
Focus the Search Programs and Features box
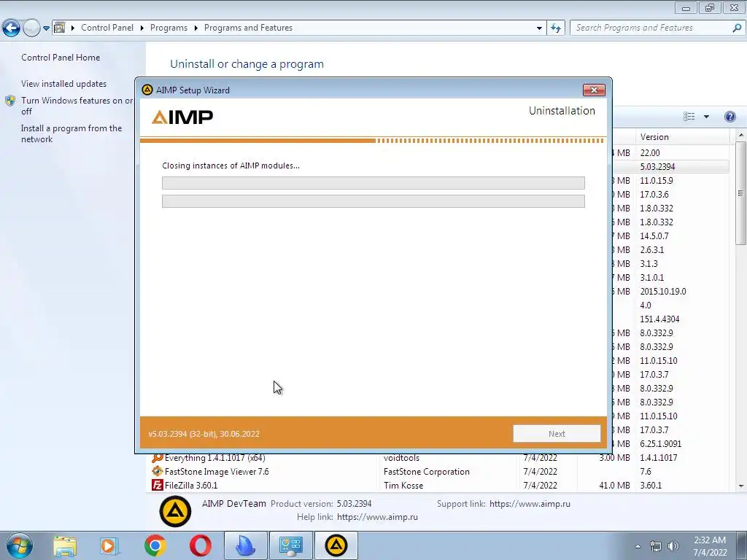(651, 28)
